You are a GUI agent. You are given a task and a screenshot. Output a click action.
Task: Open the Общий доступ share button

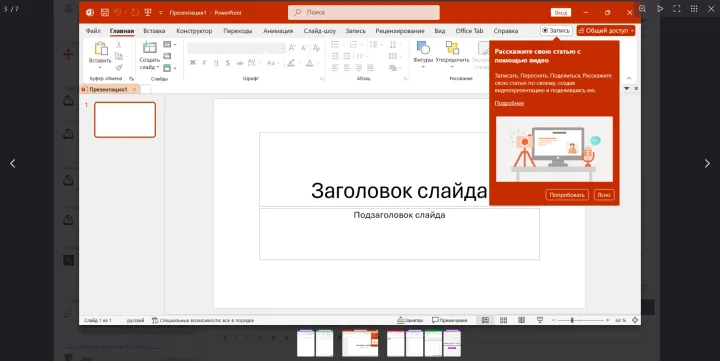point(606,30)
